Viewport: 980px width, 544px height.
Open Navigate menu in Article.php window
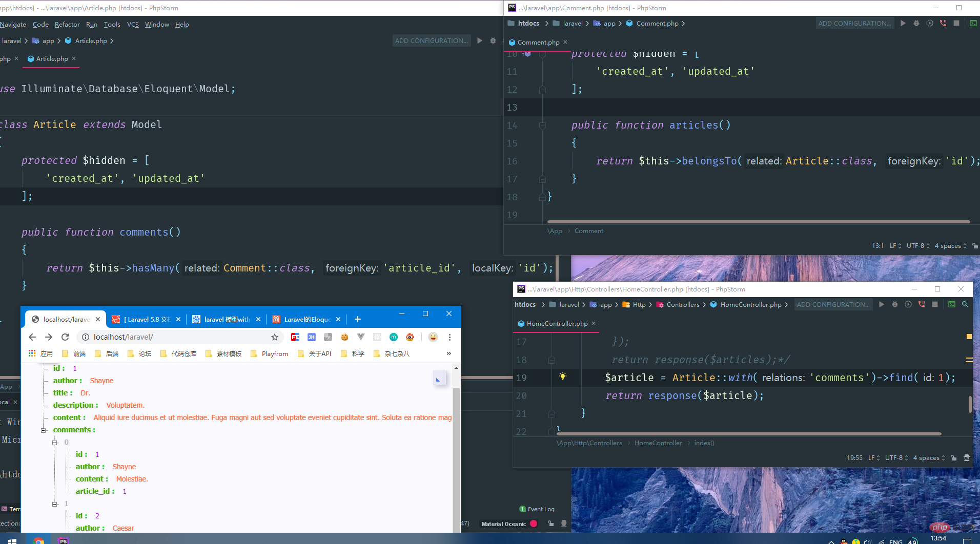pyautogui.click(x=13, y=24)
